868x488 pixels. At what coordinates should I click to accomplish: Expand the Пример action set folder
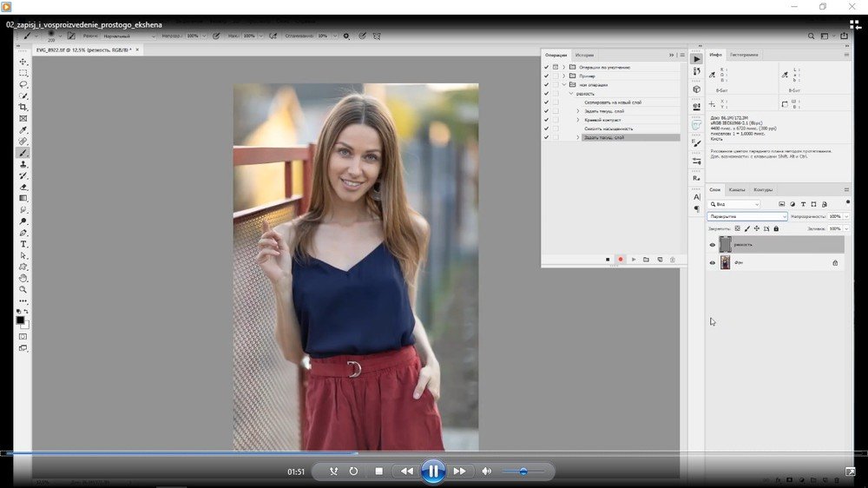pos(563,76)
